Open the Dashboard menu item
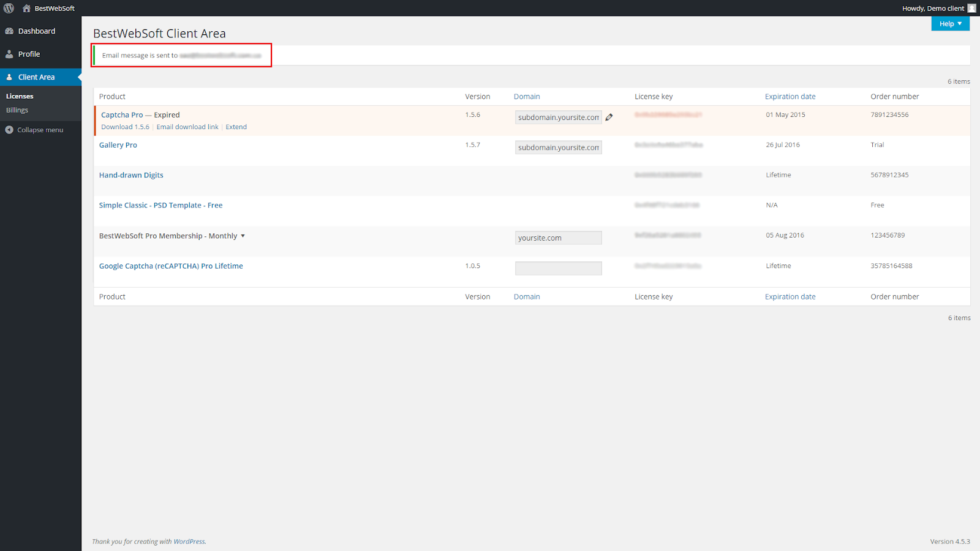 tap(40, 31)
